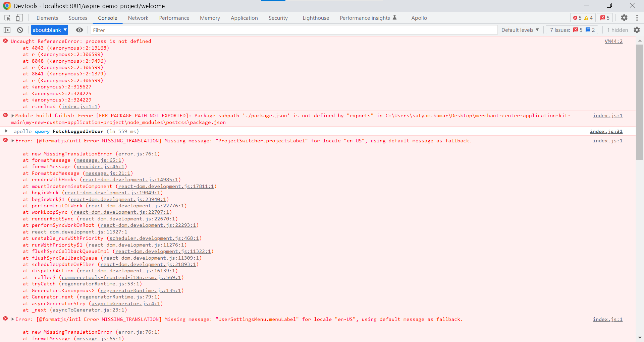This screenshot has width=644, height=342.
Task: Open the three-dot DevTools menu
Action: (x=638, y=18)
